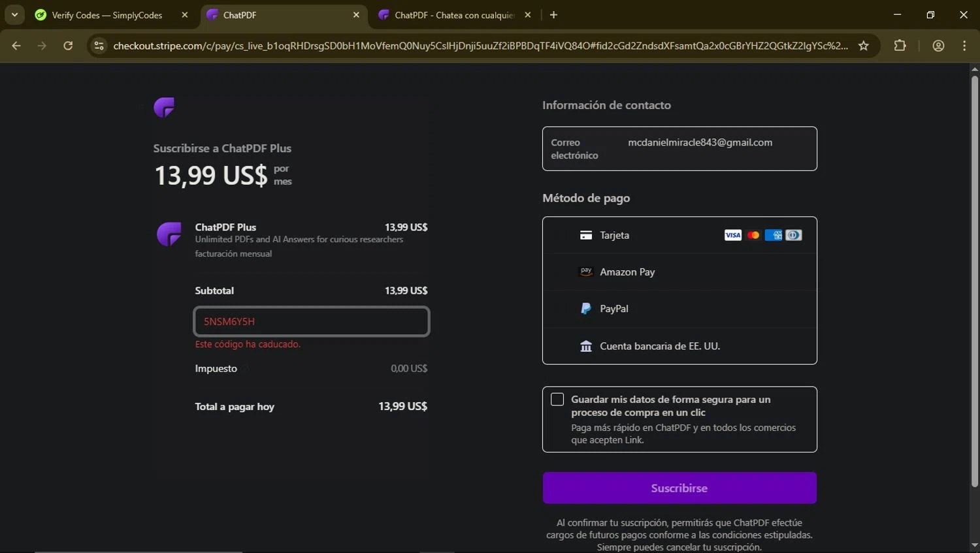
Task: Enable saving my data for one-click checkout
Action: click(557, 400)
